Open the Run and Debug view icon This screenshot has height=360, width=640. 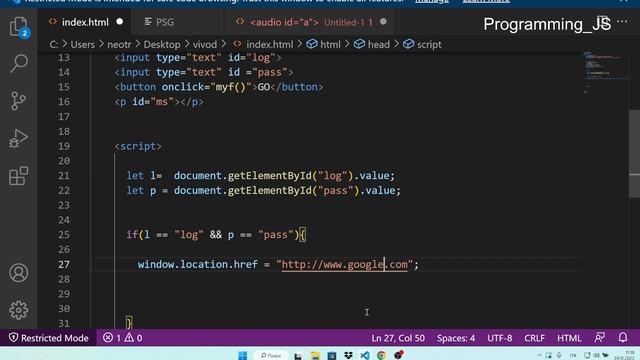19,138
